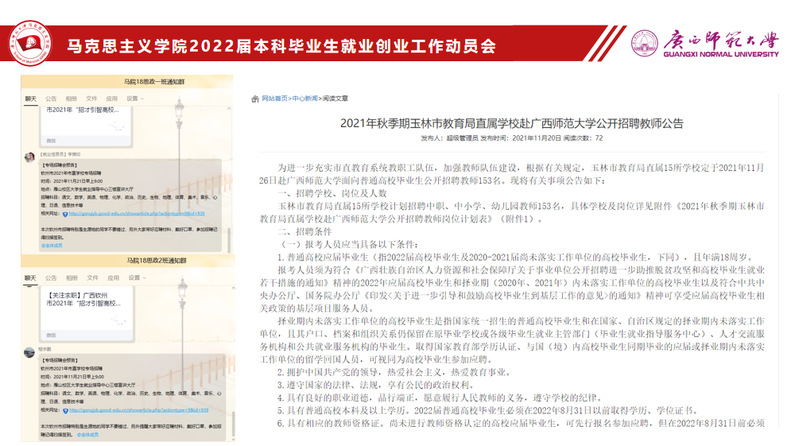Click 【专场招聘会预告】 heading in 2班 message
This screenshot has width=798, height=446.
click(60, 360)
